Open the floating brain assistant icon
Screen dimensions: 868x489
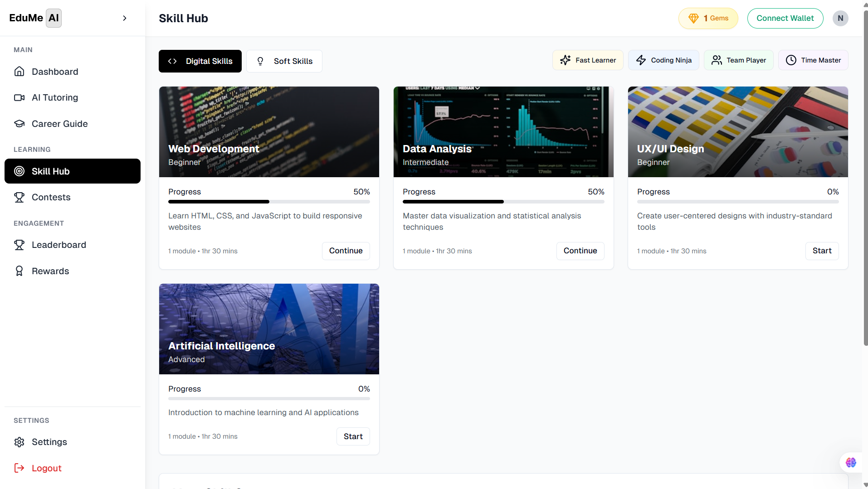pyautogui.click(x=851, y=462)
